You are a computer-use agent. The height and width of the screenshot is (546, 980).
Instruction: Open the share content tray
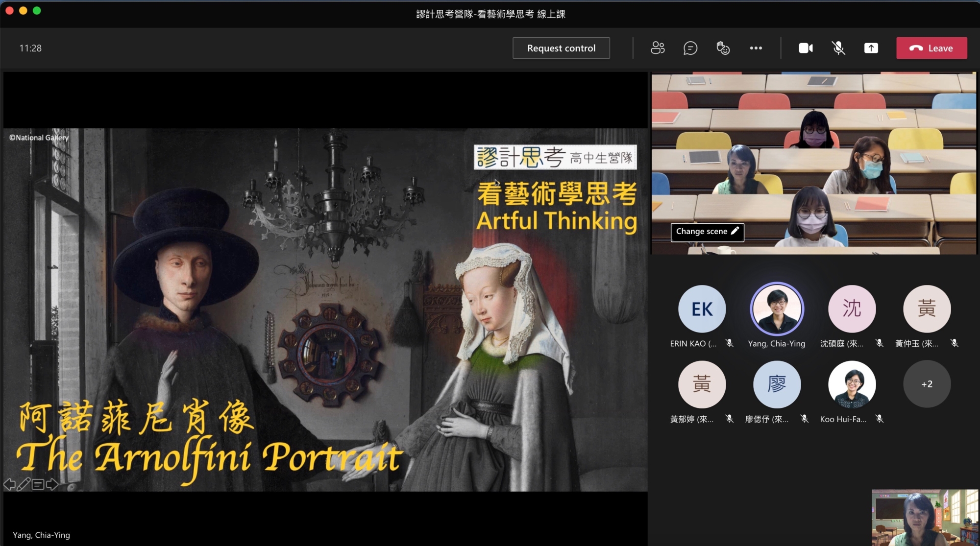(x=871, y=48)
